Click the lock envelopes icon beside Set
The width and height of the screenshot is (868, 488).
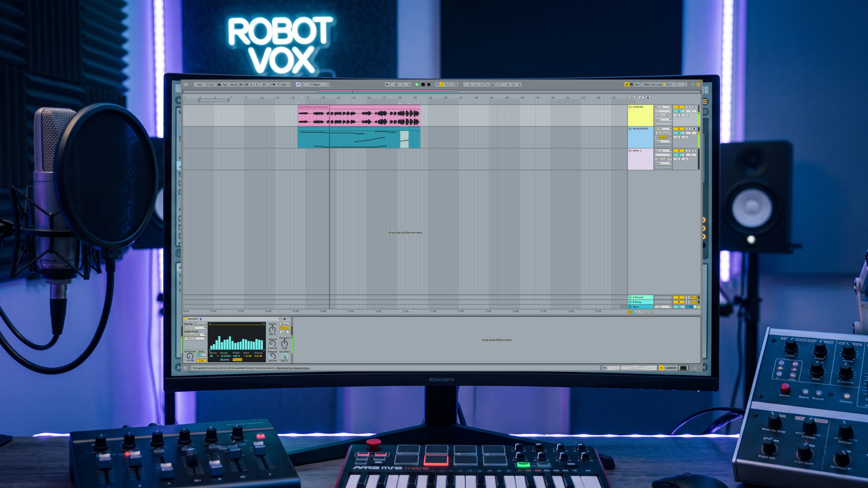[648, 97]
